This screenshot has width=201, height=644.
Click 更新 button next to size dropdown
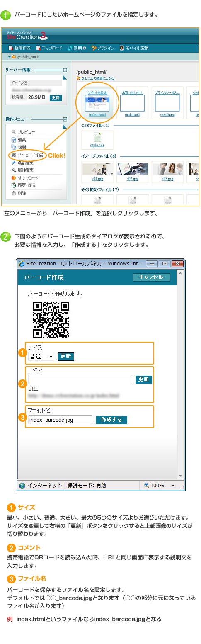[65, 356]
